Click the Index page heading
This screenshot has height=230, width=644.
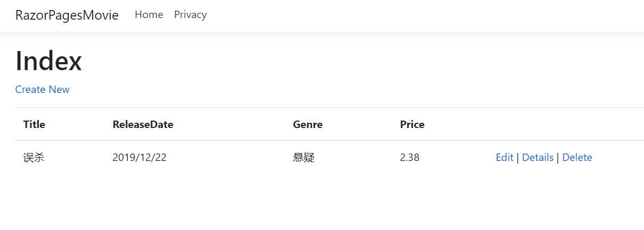[48, 61]
